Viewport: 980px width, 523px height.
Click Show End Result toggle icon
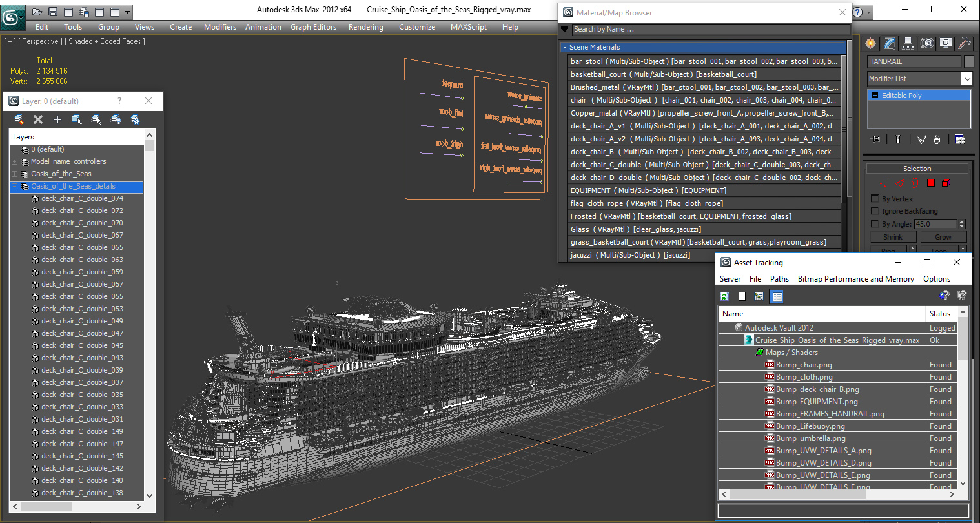point(897,139)
